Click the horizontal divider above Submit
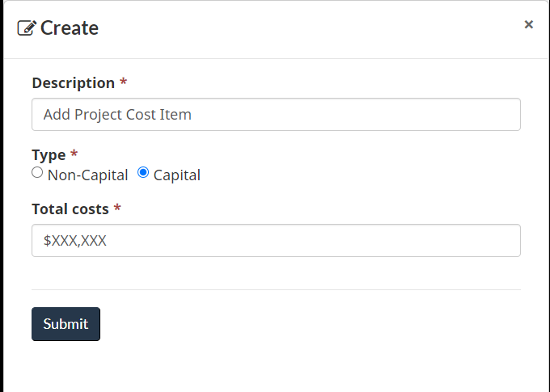The width and height of the screenshot is (550, 392). tap(276, 289)
